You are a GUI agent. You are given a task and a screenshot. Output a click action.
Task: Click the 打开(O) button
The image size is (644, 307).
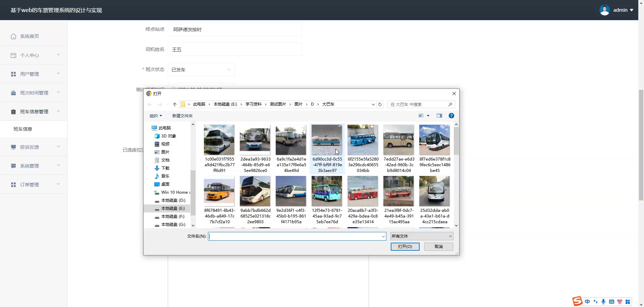405,247
